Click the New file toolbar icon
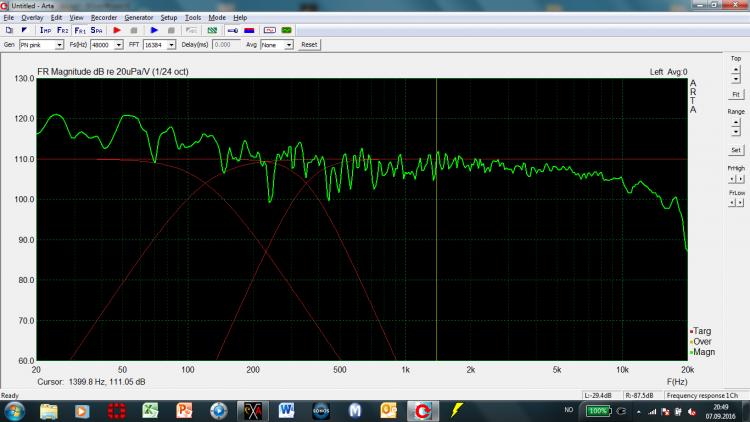Screen dimensions: 750x422 pos(8,31)
